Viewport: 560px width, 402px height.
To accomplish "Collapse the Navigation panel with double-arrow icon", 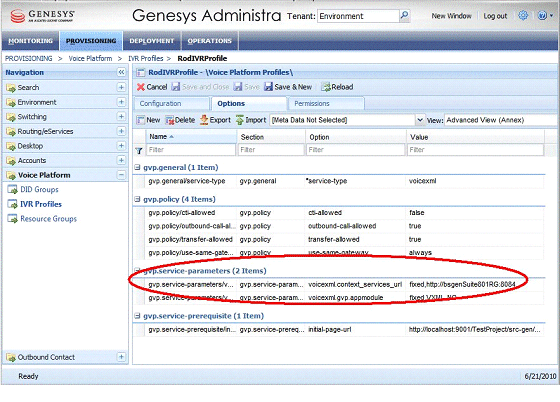I will pyautogui.click(x=121, y=72).
